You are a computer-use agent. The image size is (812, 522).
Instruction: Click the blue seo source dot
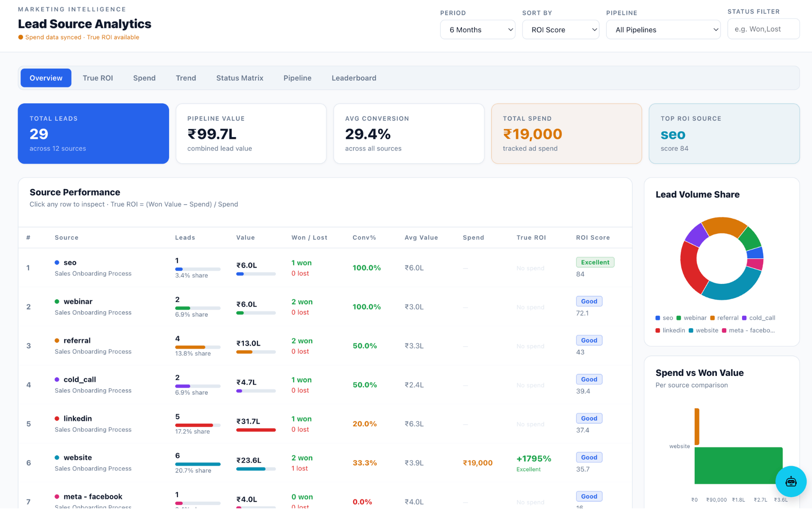[x=57, y=262]
